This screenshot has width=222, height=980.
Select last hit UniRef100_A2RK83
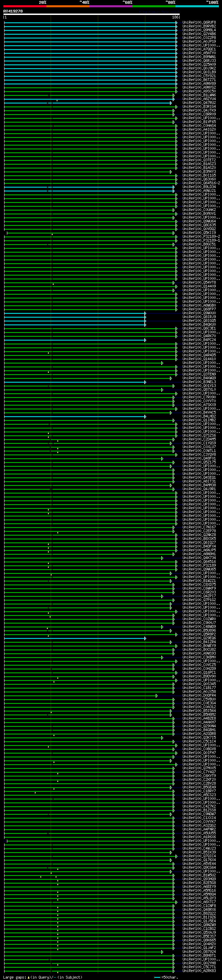[x=199, y=971]
